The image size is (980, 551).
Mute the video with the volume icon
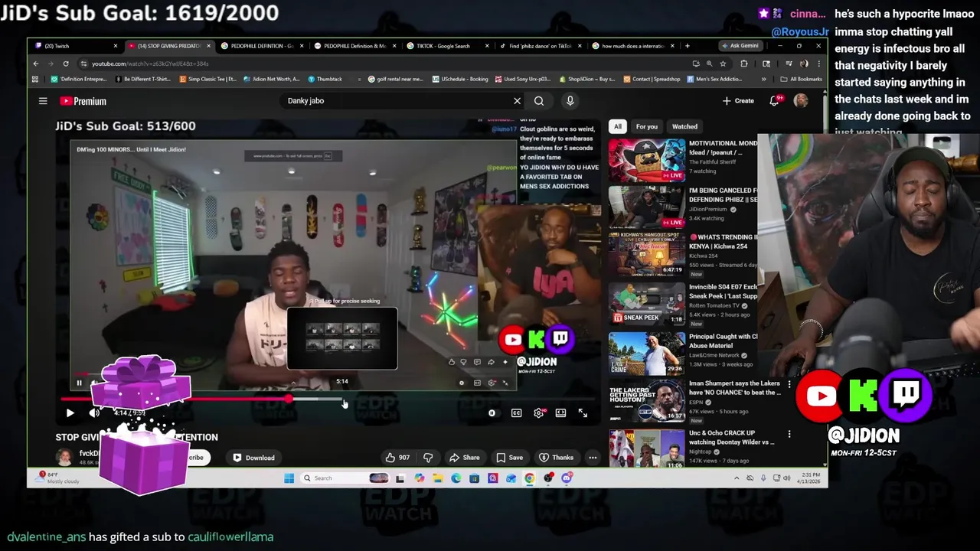[94, 413]
